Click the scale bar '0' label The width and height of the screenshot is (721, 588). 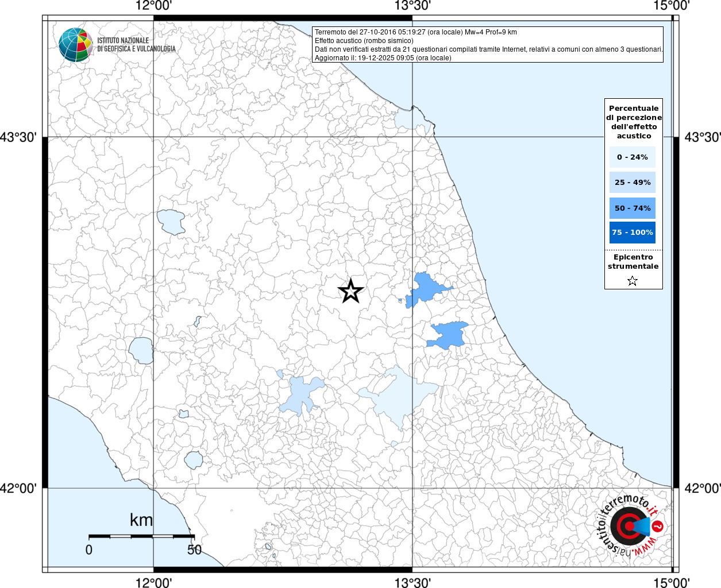[x=88, y=550]
